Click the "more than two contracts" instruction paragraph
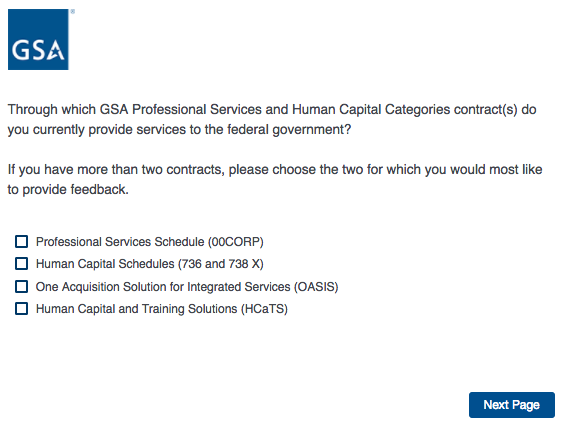Viewport: 575px width, 438px height. [275, 179]
